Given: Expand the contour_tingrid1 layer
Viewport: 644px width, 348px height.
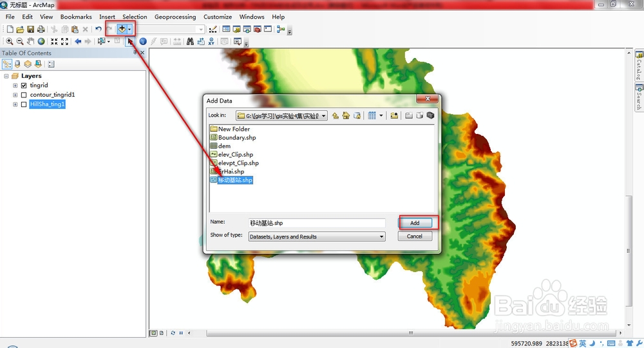Looking at the screenshot, I should coord(15,95).
